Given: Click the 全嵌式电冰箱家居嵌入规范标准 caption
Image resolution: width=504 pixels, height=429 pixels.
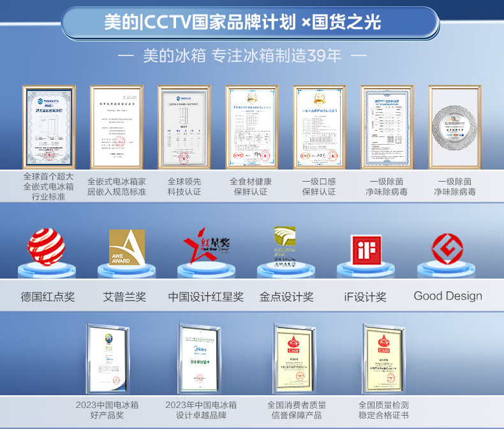Looking at the screenshot, I should coord(117,187).
